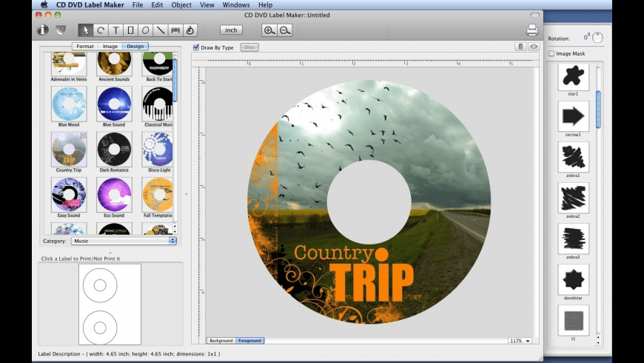
Task: Click the zoom out magnifier
Action: (x=285, y=30)
